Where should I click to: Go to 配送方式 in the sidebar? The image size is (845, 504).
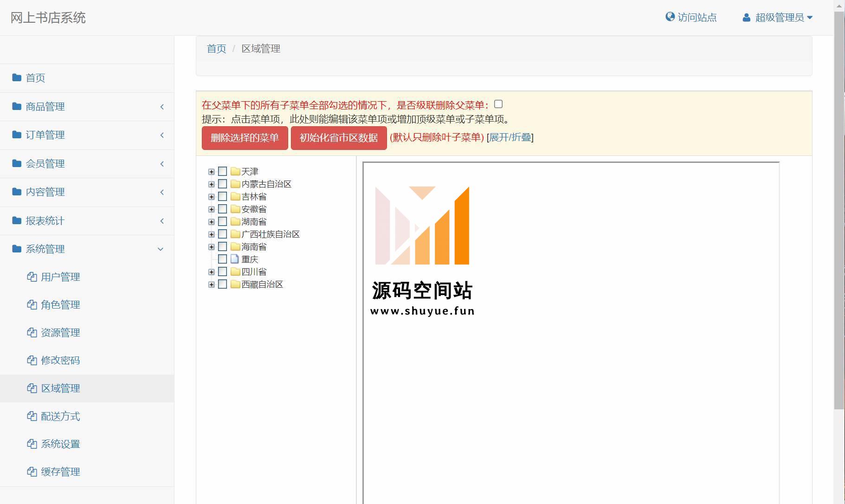pos(60,416)
